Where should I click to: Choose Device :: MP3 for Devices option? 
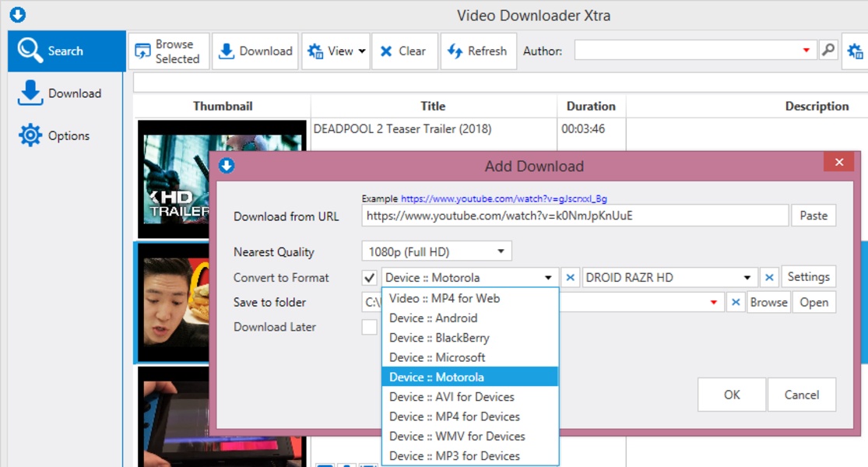click(454, 456)
